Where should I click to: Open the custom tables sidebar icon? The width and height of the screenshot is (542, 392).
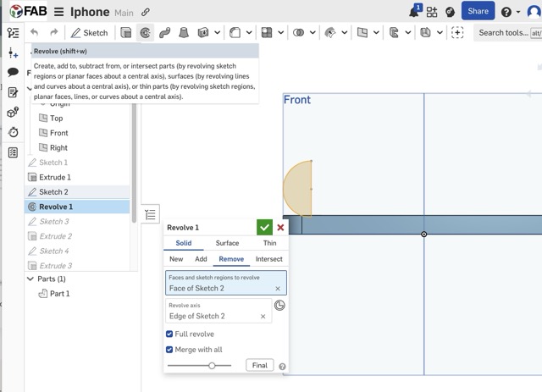click(x=14, y=92)
